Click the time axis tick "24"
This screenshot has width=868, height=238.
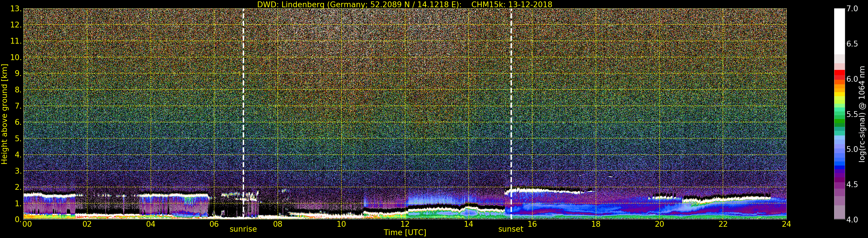pos(786,224)
